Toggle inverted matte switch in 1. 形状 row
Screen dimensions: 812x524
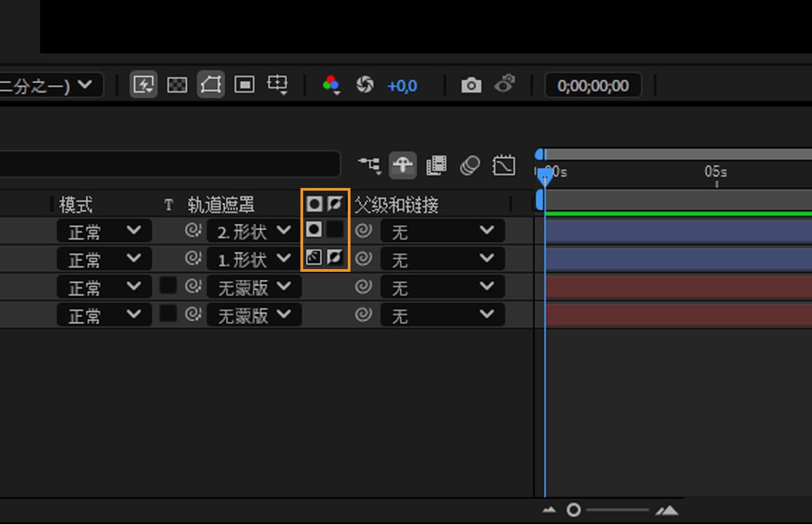coord(335,257)
